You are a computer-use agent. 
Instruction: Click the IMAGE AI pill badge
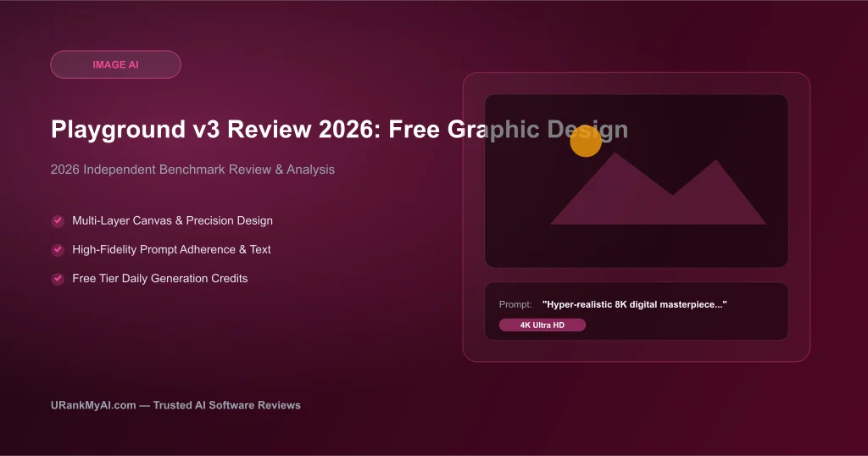[115, 64]
